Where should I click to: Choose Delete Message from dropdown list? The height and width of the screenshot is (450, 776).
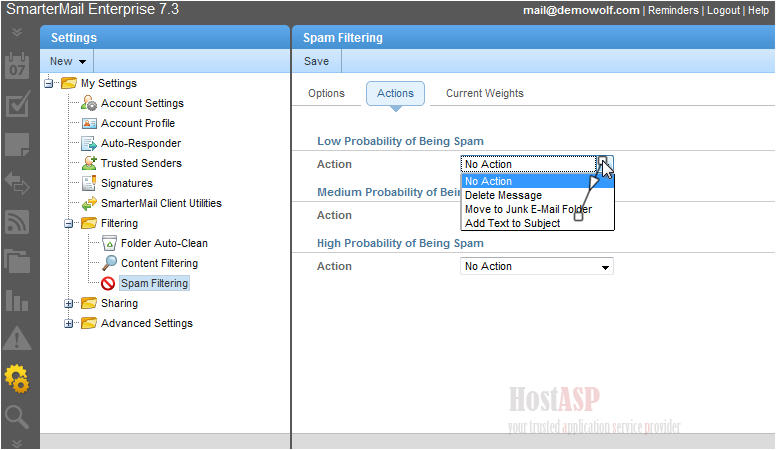pyautogui.click(x=537, y=195)
